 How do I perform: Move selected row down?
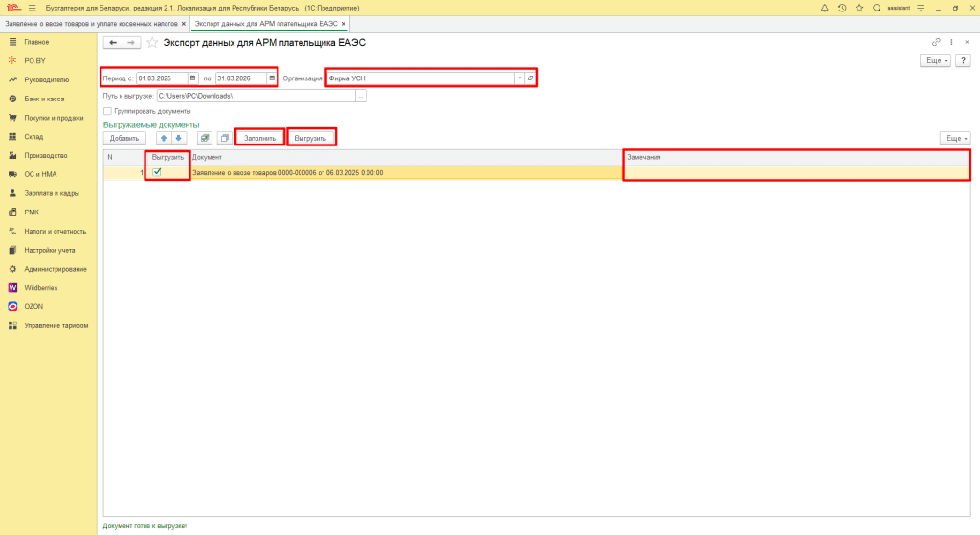[x=179, y=138]
